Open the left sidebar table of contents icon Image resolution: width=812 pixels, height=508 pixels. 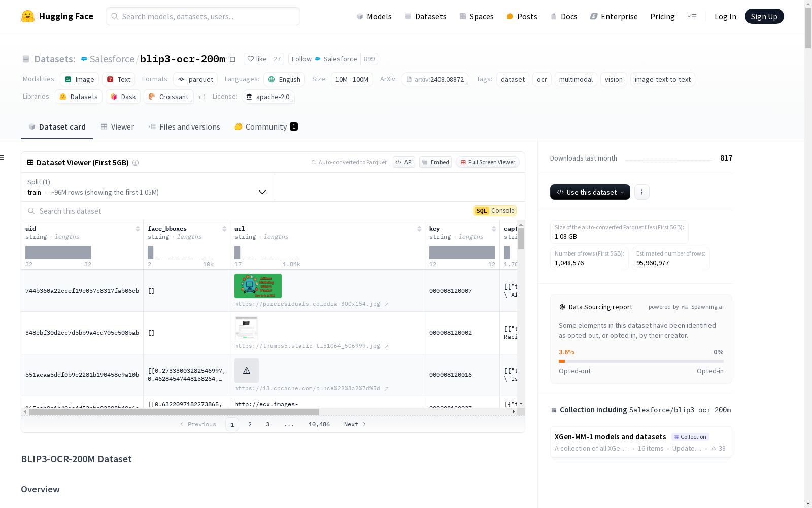[x=2, y=157]
